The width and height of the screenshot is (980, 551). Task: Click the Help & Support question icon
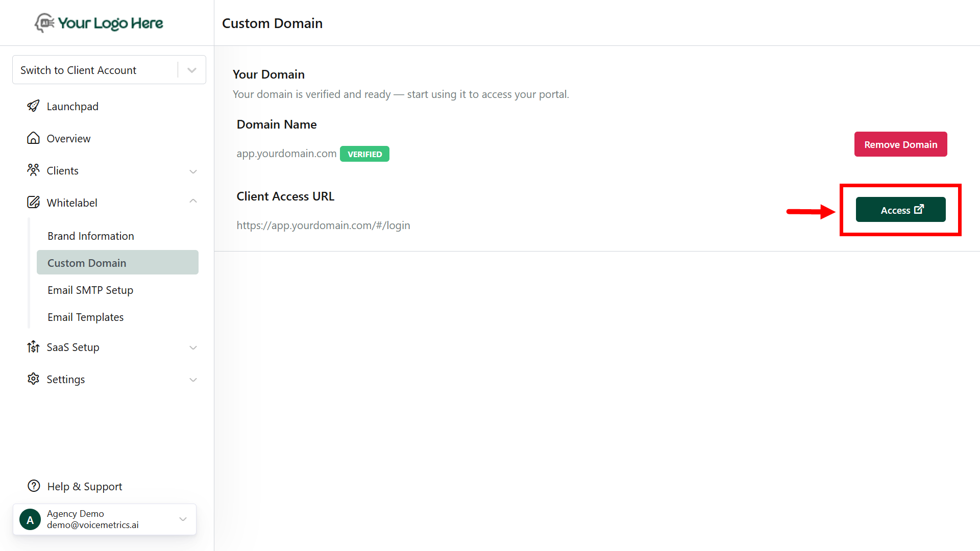click(33, 486)
